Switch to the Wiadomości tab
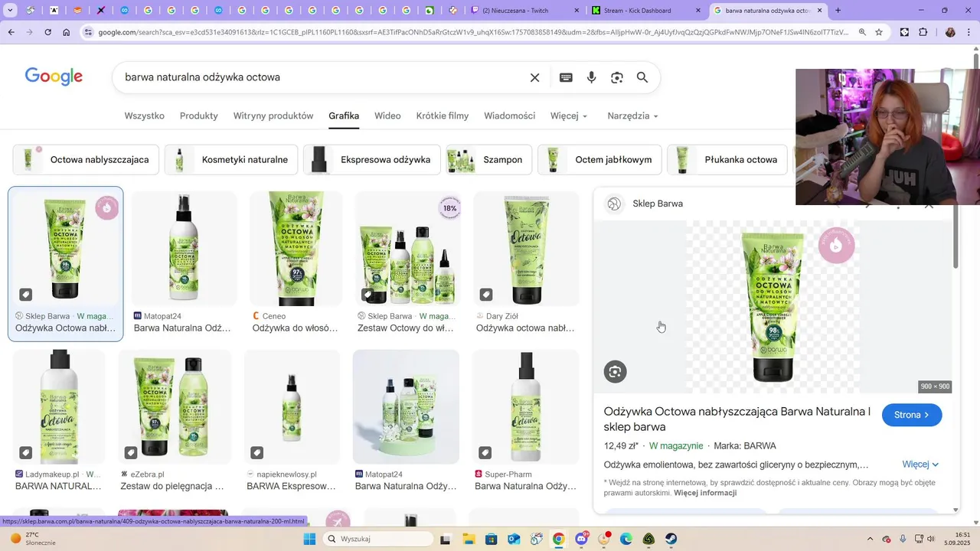 509,116
